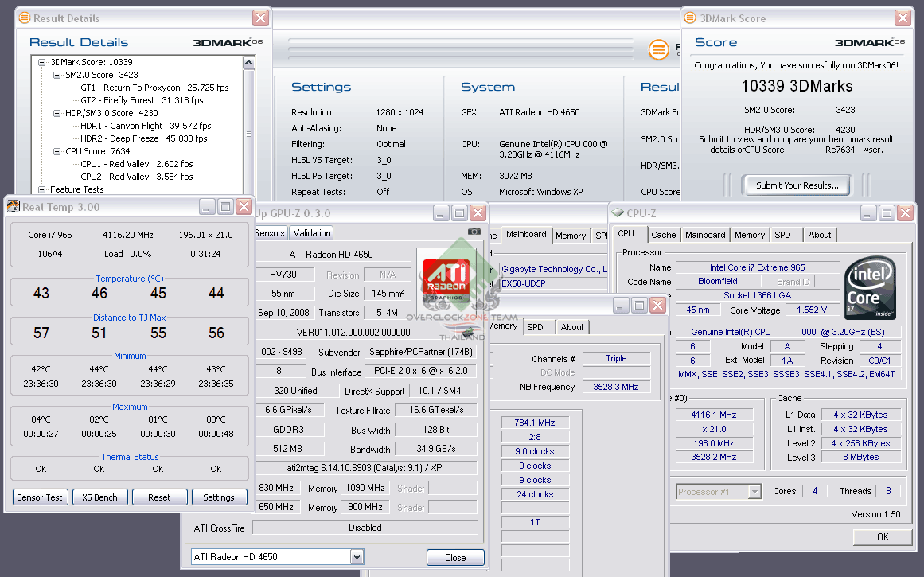924x577 pixels.
Task: Open the Sensors tab in GPU-Z
Action: [x=271, y=233]
